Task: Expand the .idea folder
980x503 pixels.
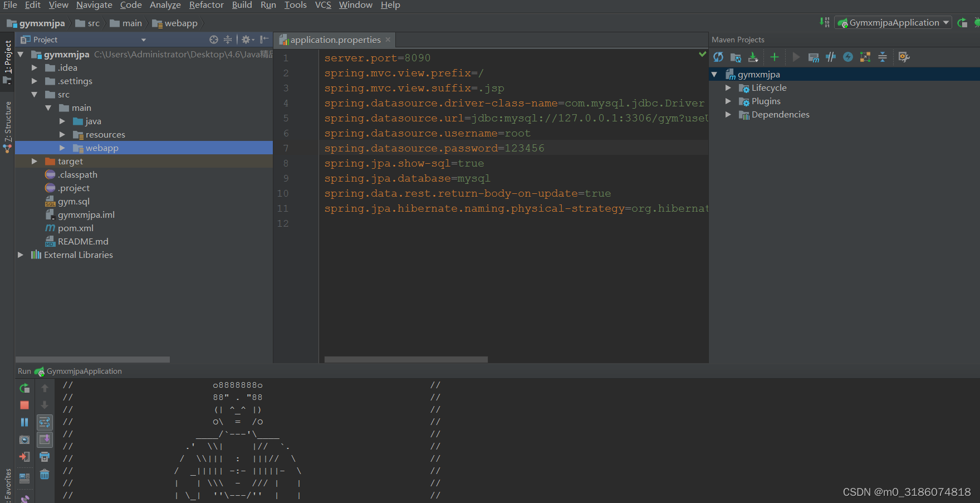Action: [35, 68]
